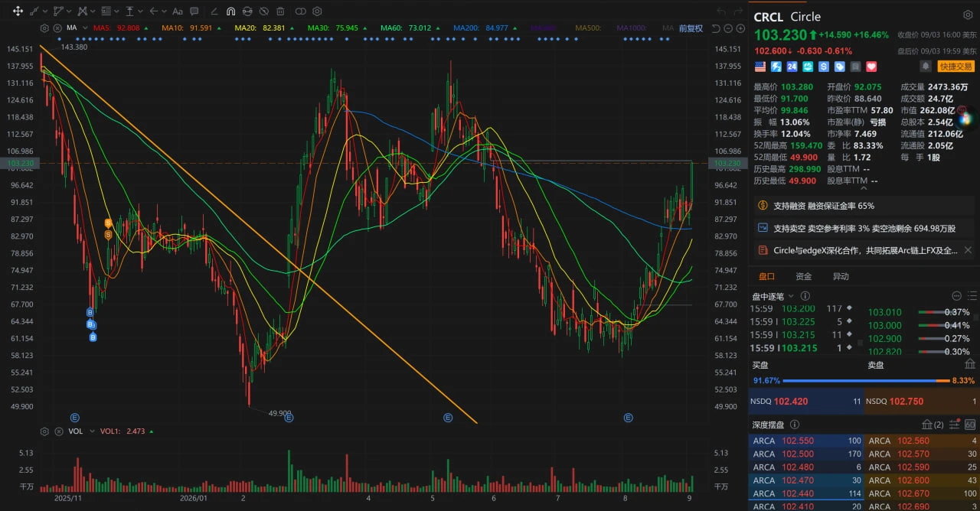The image size is (980, 511).
Task: Open MA indicator settings gear
Action: [44, 28]
